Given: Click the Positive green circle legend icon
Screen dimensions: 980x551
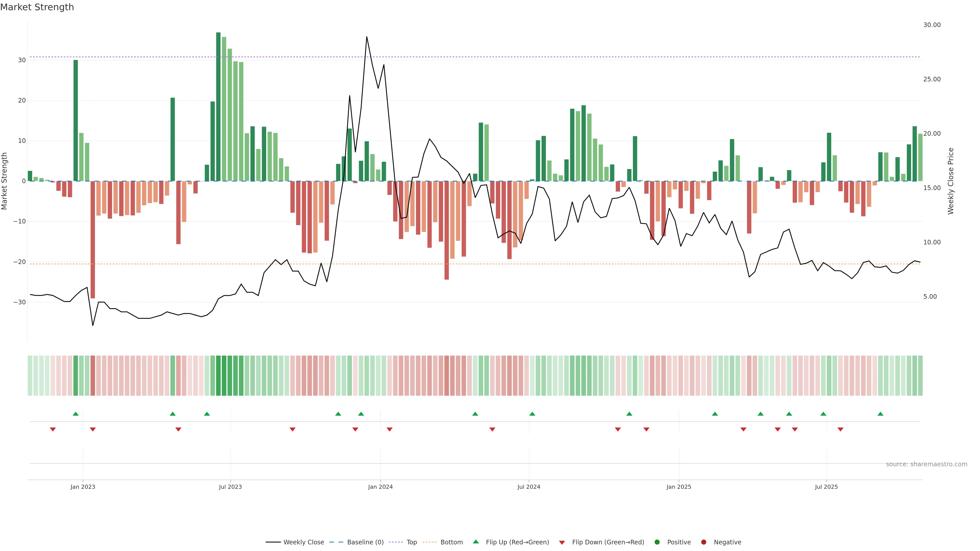Looking at the screenshot, I should coord(657,542).
